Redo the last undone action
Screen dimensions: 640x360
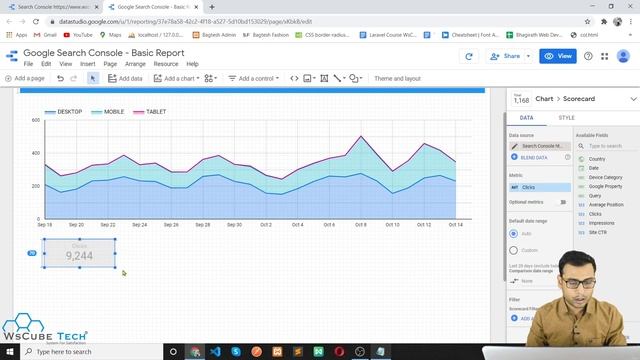coord(73,78)
